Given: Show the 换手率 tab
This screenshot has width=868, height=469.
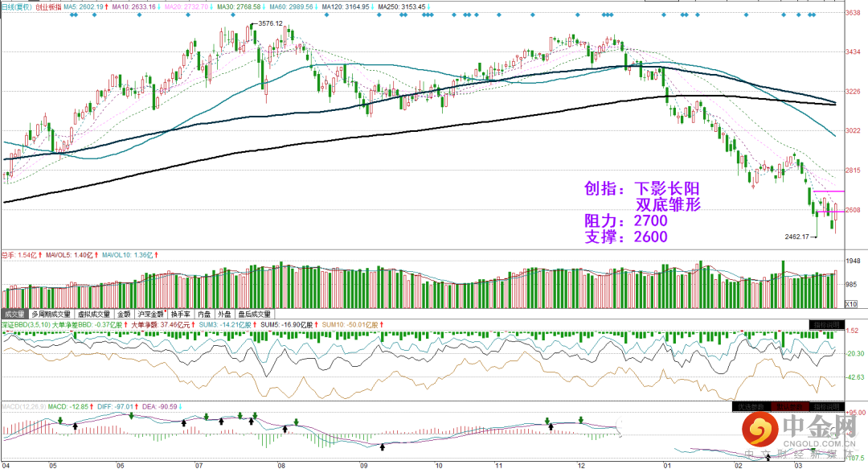Looking at the screenshot, I should 181,314.
